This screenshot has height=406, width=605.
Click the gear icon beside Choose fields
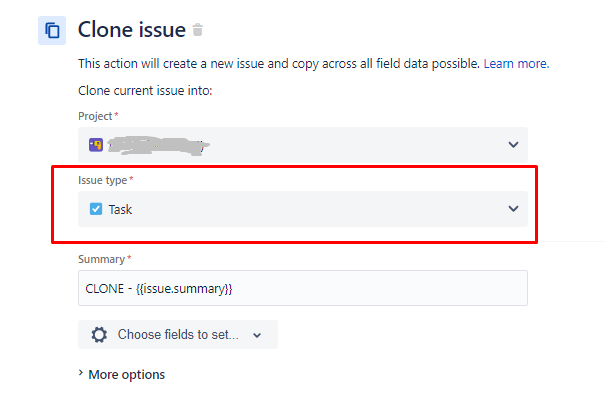coord(99,335)
